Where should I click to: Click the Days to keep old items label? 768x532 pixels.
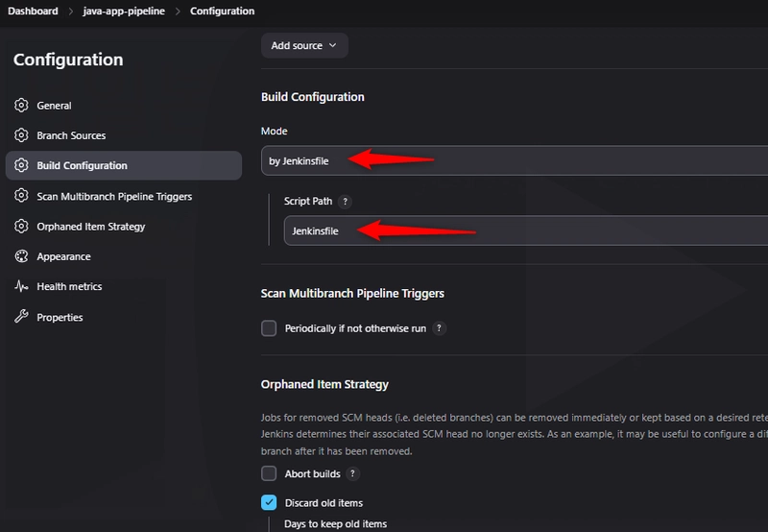tap(335, 523)
